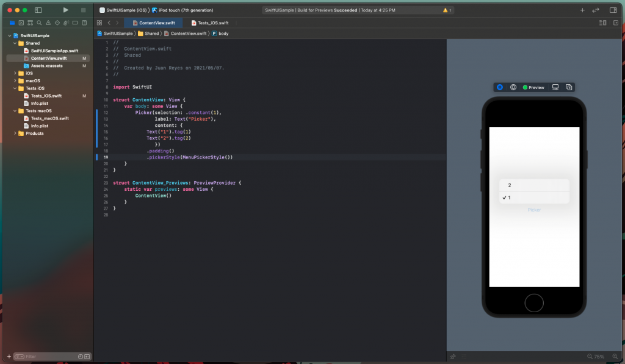Image resolution: width=625 pixels, height=364 pixels.
Task: Zoom in the canvas
Action: (615, 357)
